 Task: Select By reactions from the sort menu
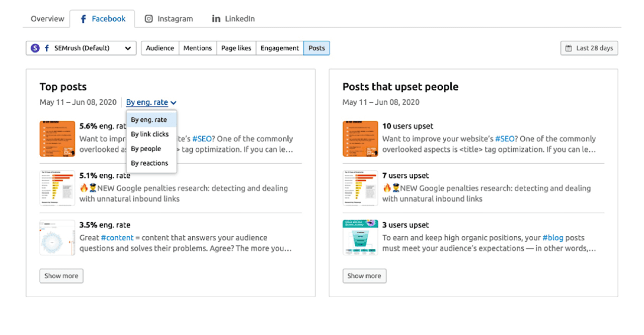point(150,163)
